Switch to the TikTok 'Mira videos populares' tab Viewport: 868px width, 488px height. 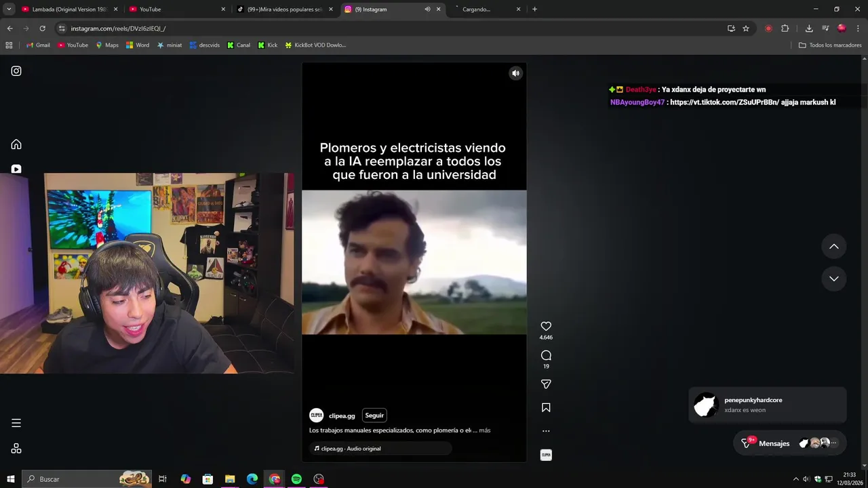285,9
